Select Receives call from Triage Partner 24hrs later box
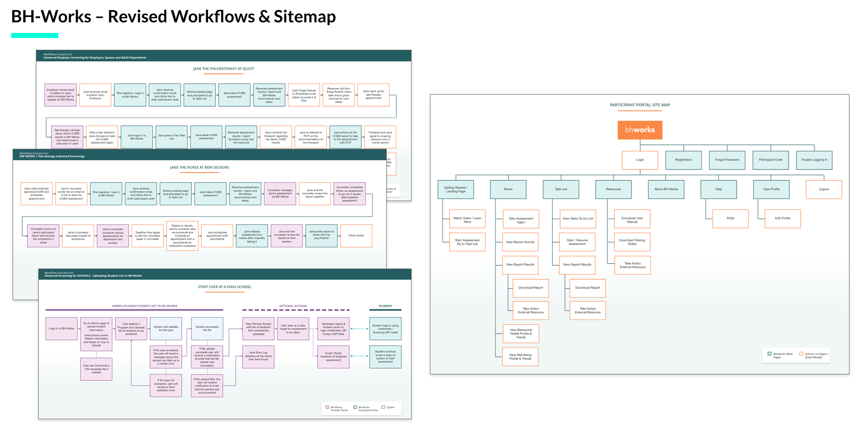 point(339,95)
